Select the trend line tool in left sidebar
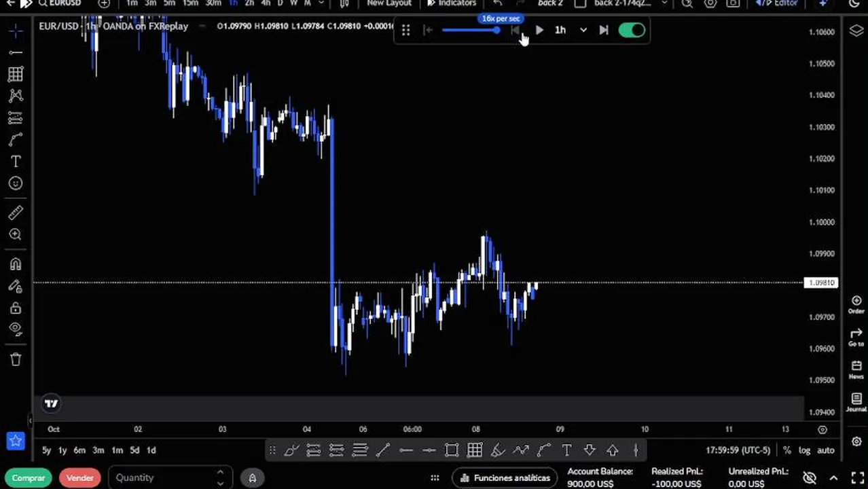Screen dimensions: 868x489 [16, 52]
